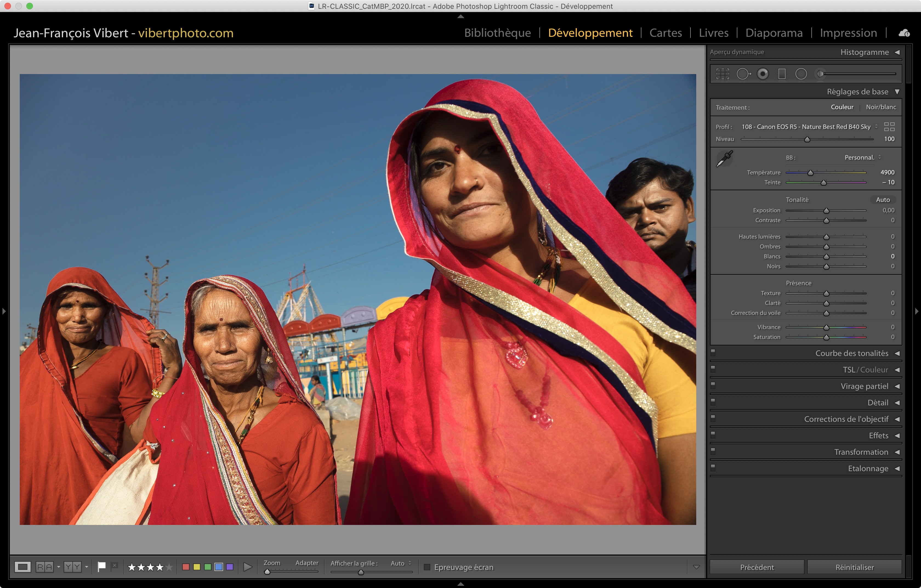Activate the spot removal tool
Image resolution: width=921 pixels, height=588 pixels.
(x=743, y=74)
